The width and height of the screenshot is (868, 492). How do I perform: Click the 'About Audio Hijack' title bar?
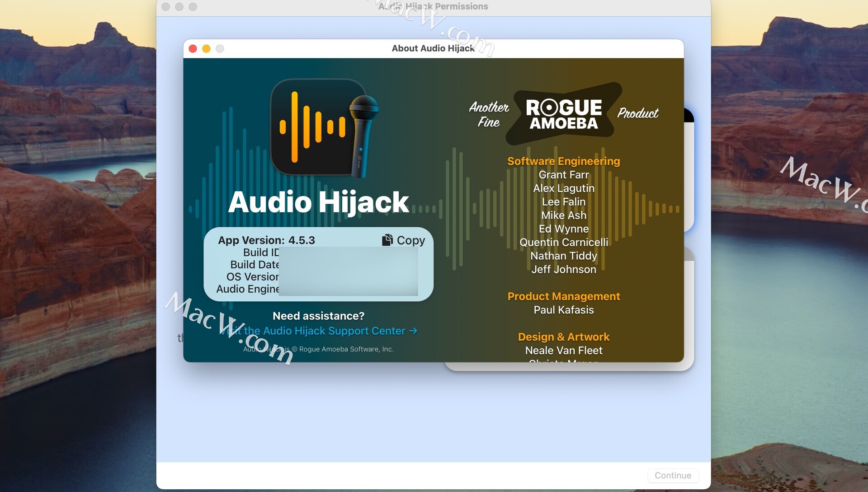point(433,48)
